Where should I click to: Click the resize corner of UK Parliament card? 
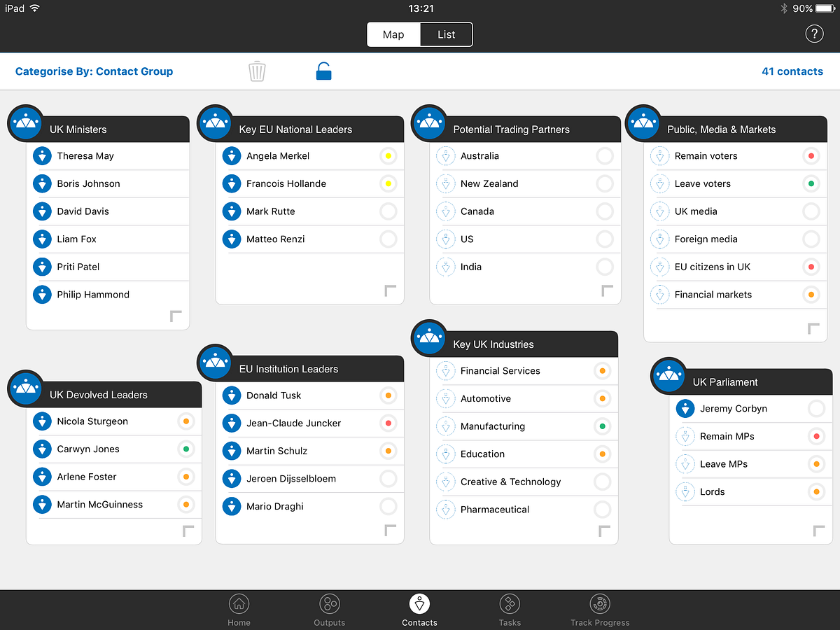(x=819, y=531)
